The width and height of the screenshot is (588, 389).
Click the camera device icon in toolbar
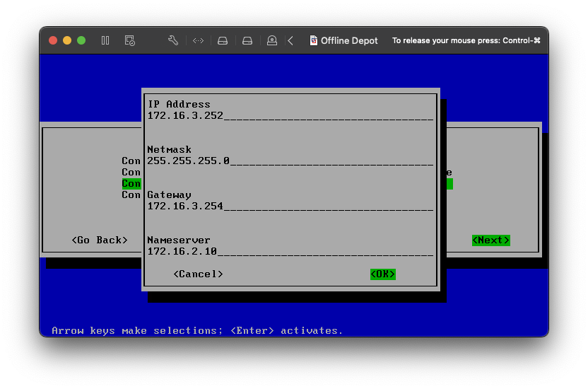(272, 40)
